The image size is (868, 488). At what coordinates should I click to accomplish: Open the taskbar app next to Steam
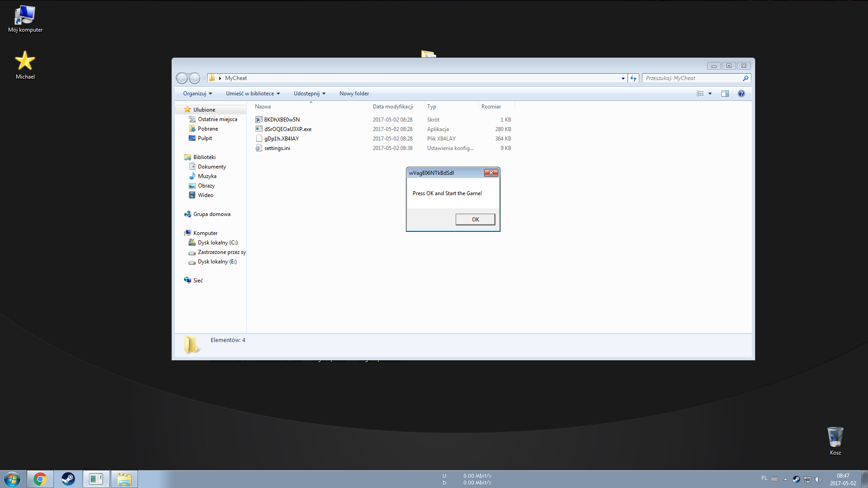point(96,479)
